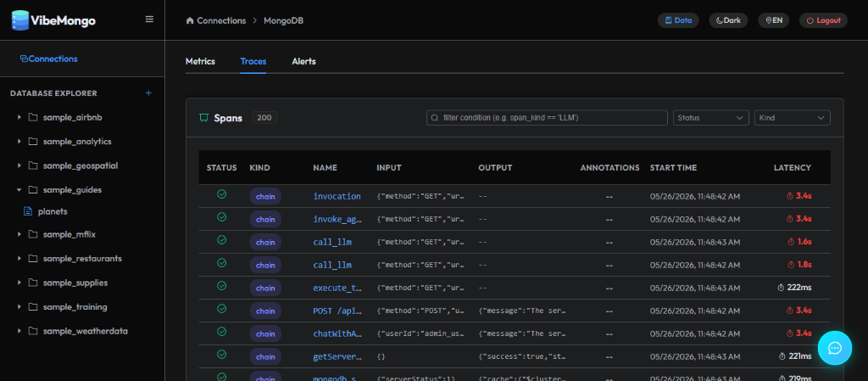Viewport: 868px width, 381px height.
Task: Log out using the Logout button
Action: click(823, 20)
